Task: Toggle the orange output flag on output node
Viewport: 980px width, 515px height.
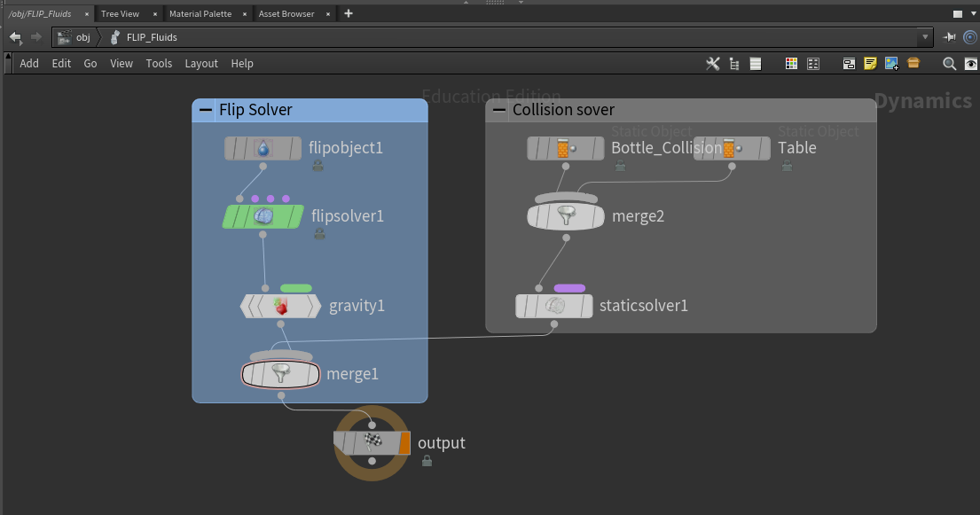Action: 404,442
